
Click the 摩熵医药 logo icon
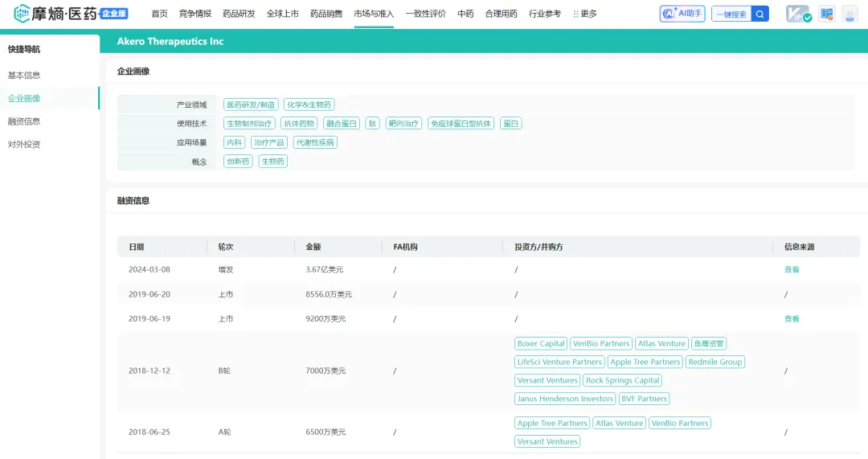point(22,14)
